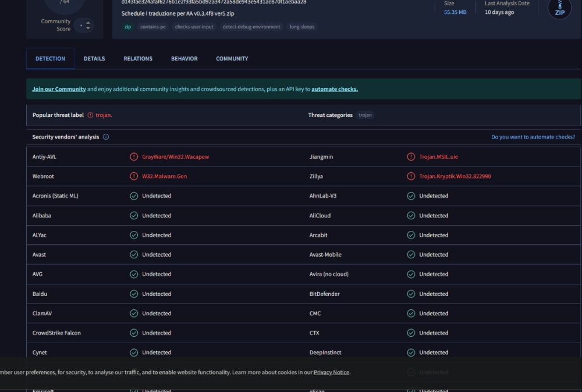The width and height of the screenshot is (582, 392).
Task: Click the ZIP file type icon
Action: 559,9
